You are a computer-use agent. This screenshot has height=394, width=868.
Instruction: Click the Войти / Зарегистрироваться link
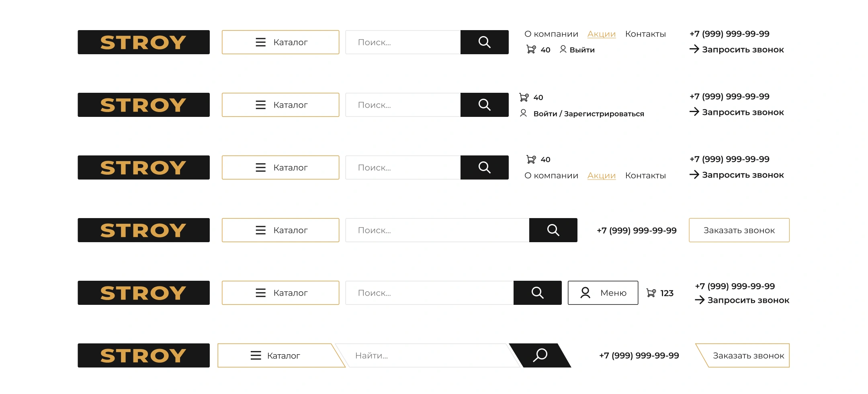coord(589,114)
